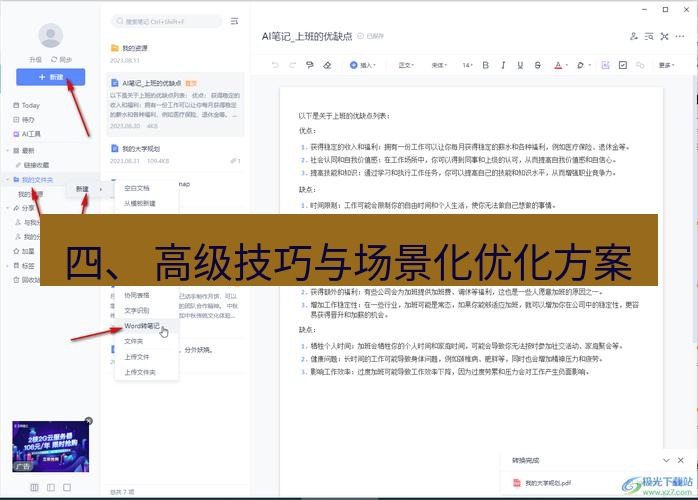Viewport: 698px width, 500px height.
Task: Open the 插入 insert dropdown
Action: tap(362, 65)
